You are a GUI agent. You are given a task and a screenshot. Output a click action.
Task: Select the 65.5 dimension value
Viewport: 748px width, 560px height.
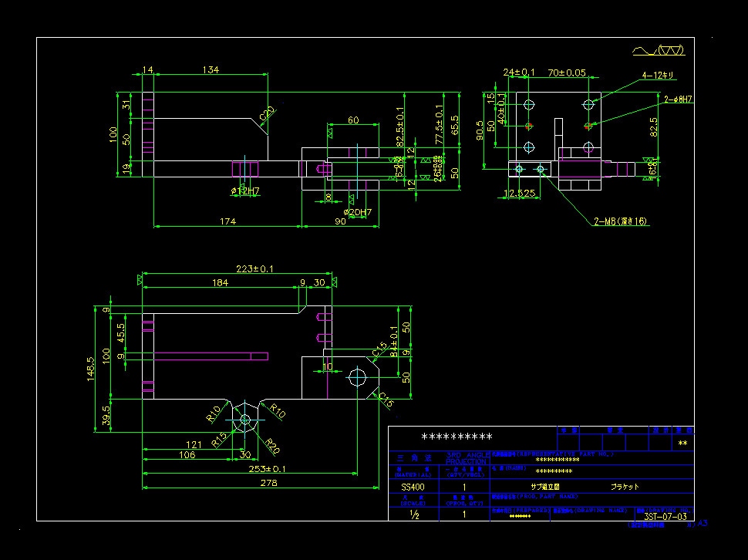click(x=455, y=125)
